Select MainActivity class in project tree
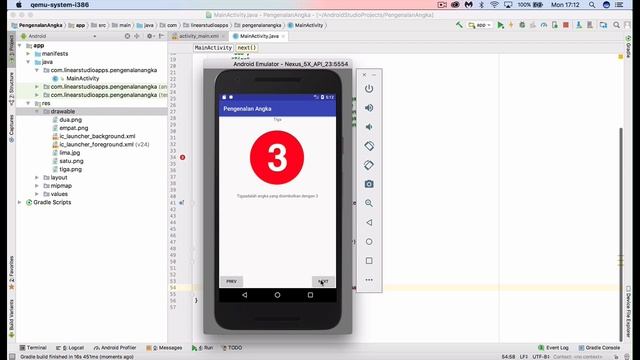Screen dimensions: 640x360 click(x=82, y=78)
